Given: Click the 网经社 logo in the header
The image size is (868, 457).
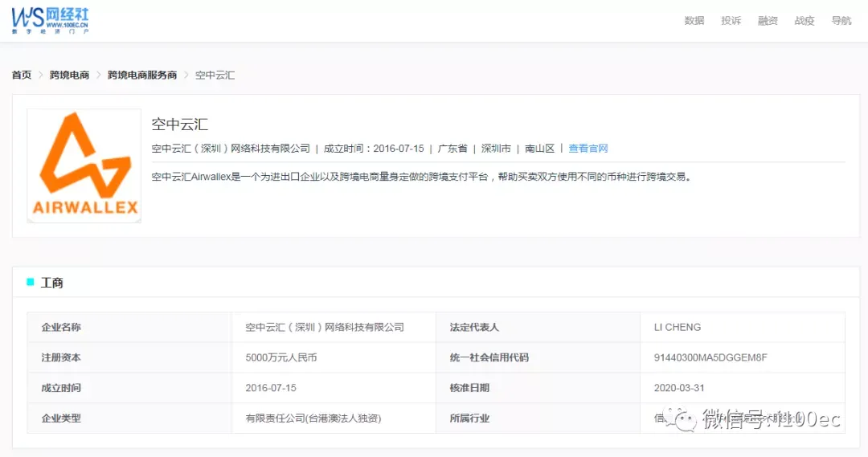Looking at the screenshot, I should pos(50,21).
